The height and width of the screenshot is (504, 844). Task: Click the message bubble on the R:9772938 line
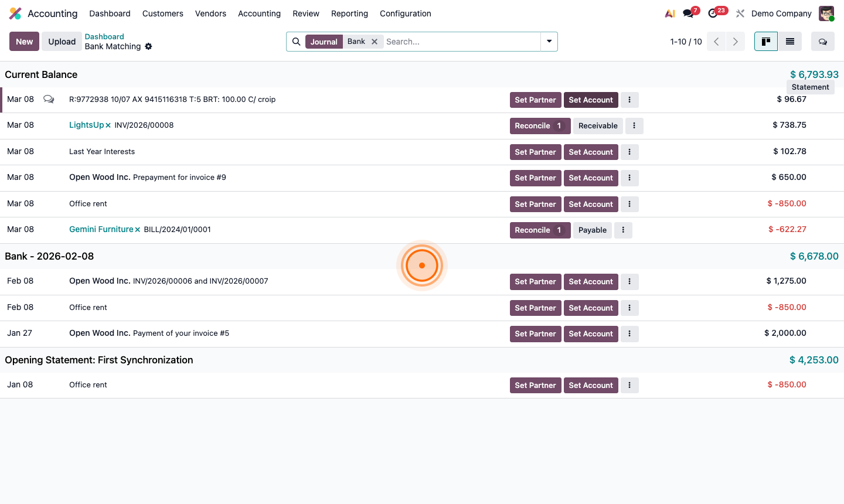click(49, 99)
